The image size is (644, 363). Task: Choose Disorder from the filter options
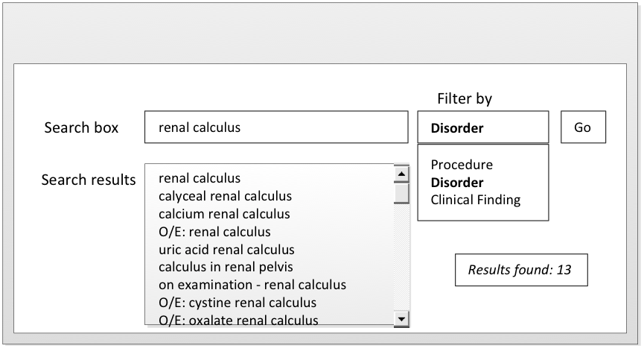pyautogui.click(x=457, y=183)
